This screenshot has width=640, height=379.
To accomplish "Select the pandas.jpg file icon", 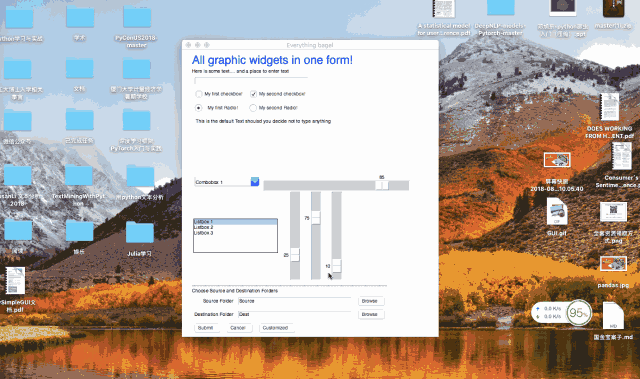I will (613, 264).
